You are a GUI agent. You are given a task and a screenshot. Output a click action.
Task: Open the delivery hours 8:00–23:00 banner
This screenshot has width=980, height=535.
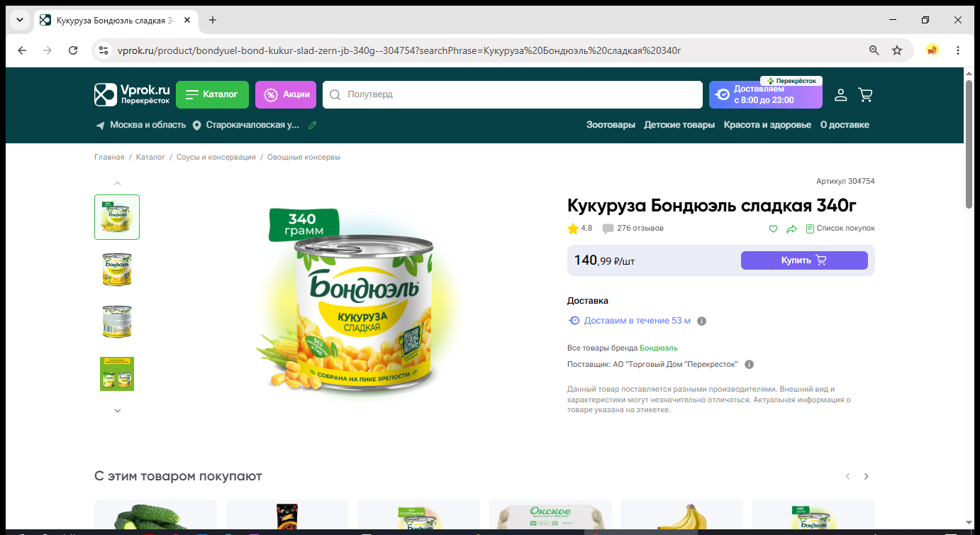[x=766, y=94]
